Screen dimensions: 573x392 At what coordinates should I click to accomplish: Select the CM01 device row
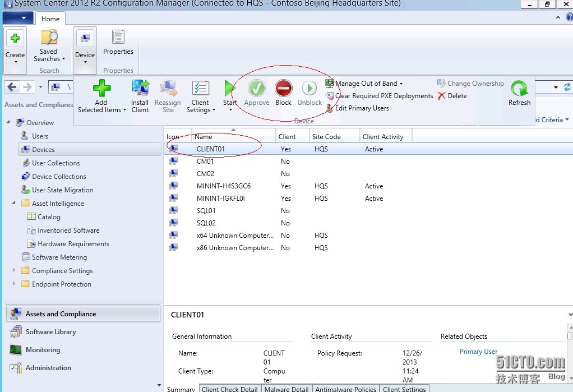[x=368, y=162]
